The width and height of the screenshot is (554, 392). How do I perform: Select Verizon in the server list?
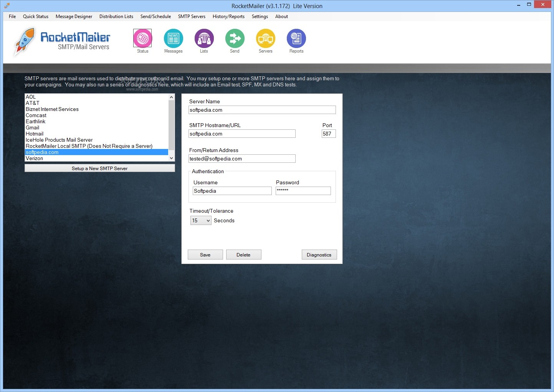96,158
